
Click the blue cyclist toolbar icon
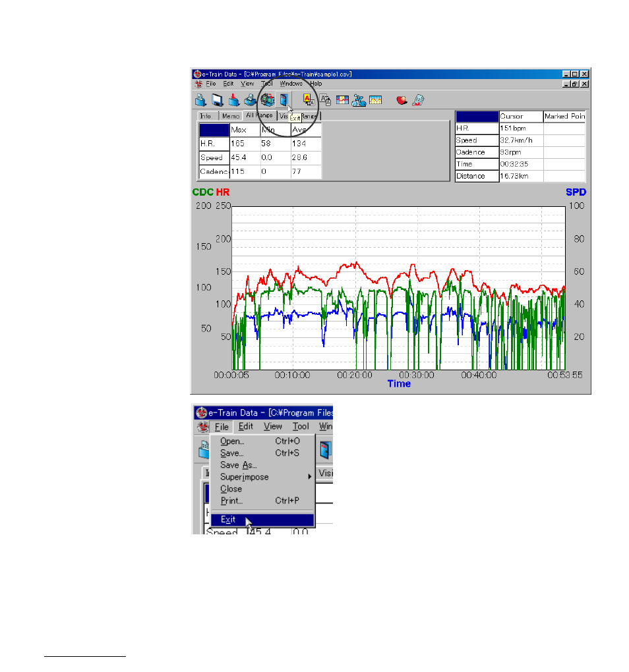pyautogui.click(x=359, y=100)
